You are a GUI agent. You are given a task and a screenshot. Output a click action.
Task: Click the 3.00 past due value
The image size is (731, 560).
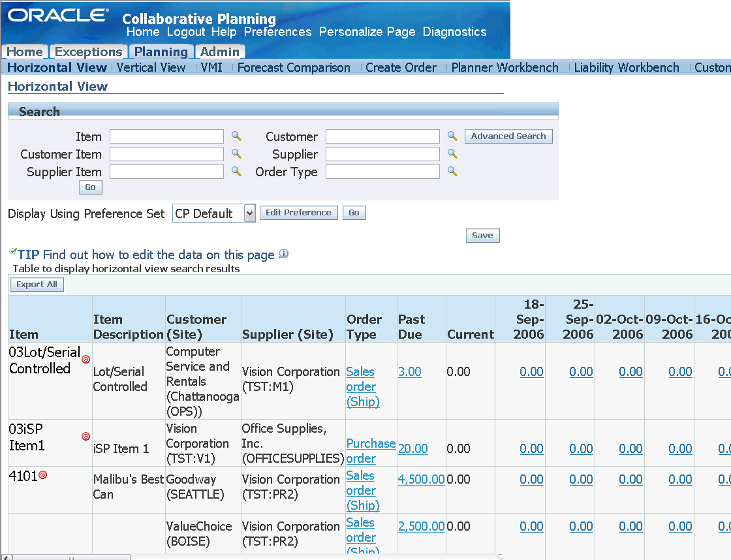[x=410, y=371]
